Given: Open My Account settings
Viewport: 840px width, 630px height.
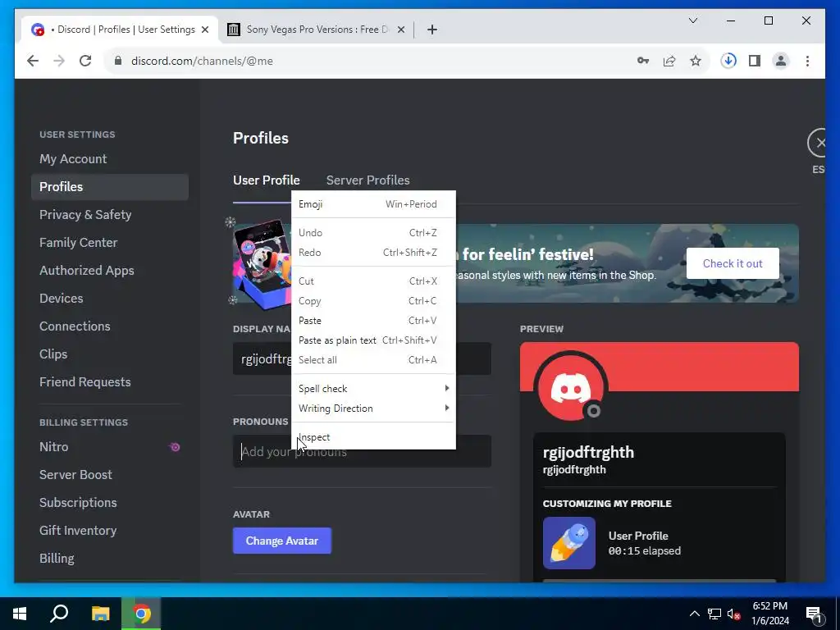Looking at the screenshot, I should (110, 159).
